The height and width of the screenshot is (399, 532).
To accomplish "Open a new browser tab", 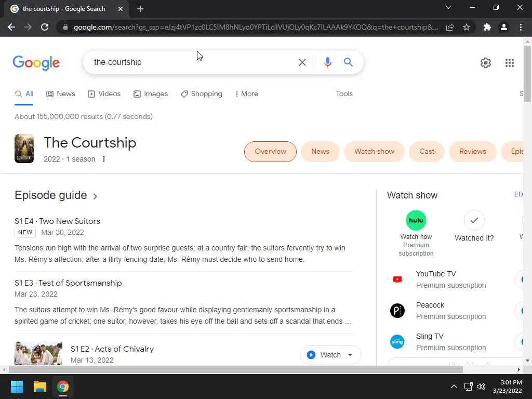I will 140,9.
